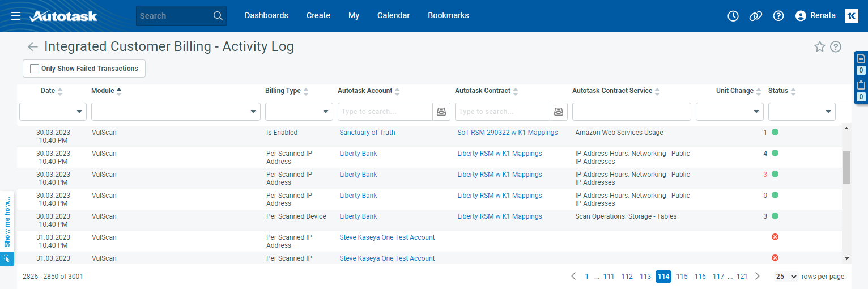Screen dimensions: 868x289
Task: Open the links chain icon
Action: point(756,16)
